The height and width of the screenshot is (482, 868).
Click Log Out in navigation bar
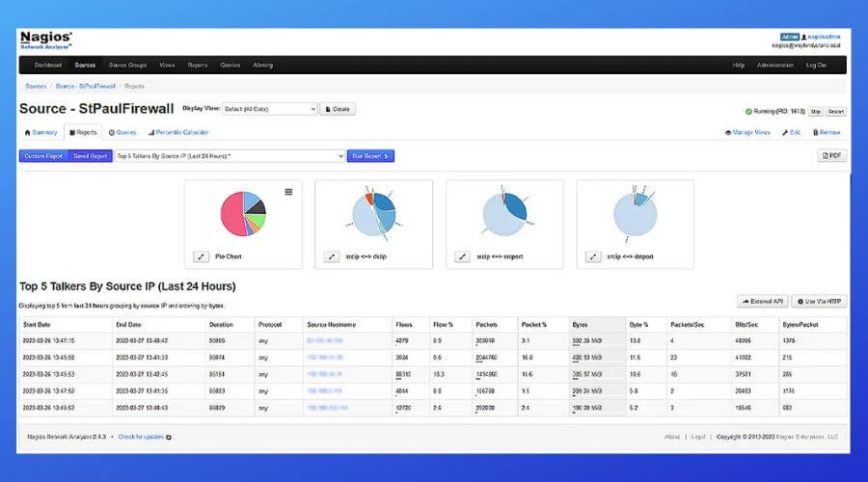pos(817,66)
